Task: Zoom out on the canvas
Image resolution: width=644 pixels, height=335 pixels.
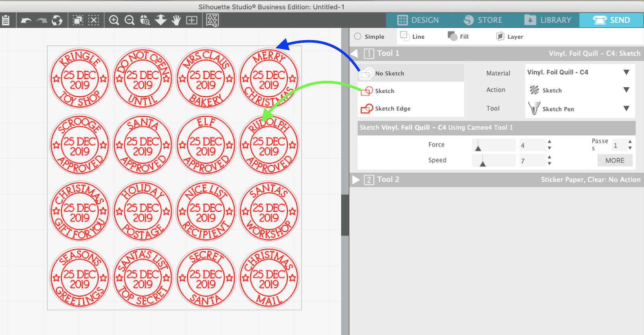Action: tap(130, 20)
